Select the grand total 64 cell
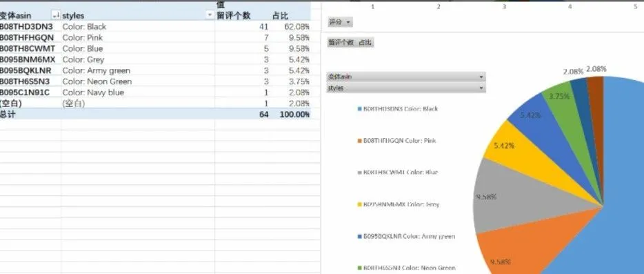 [264, 115]
